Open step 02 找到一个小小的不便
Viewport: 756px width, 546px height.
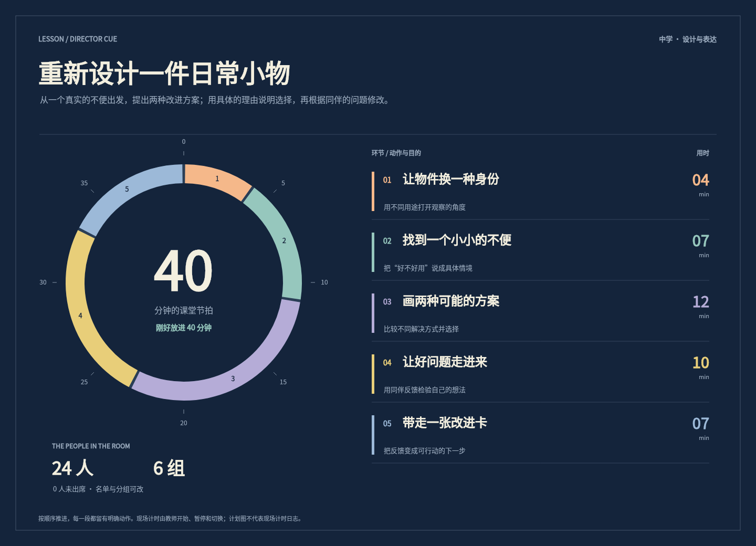click(x=540, y=253)
